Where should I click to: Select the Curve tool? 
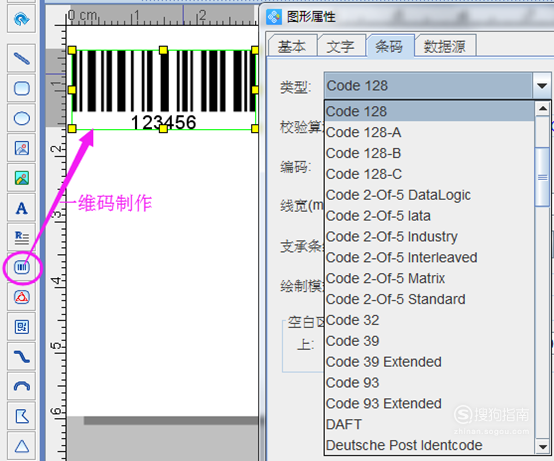[x=22, y=357]
